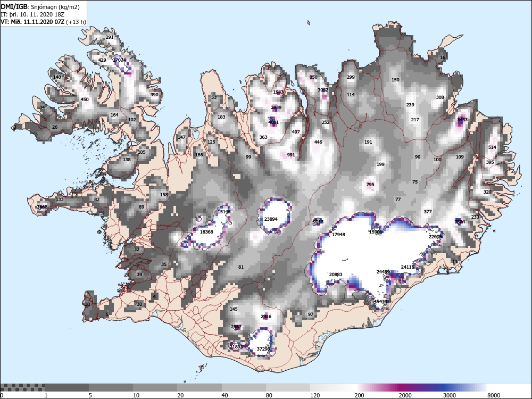This screenshot has height=399, width=532.
Task: Click the snow value 1943
Action: click(x=278, y=92)
